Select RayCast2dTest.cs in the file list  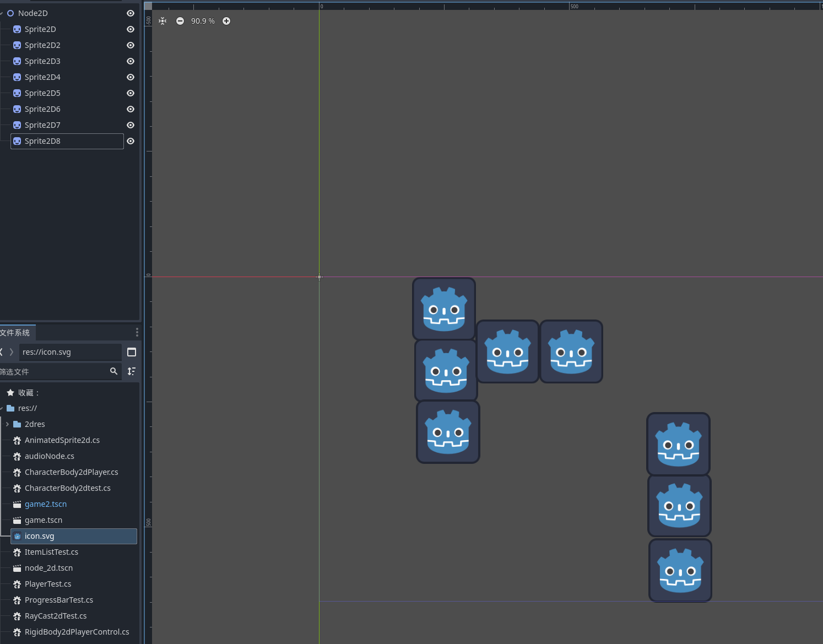(x=56, y=616)
